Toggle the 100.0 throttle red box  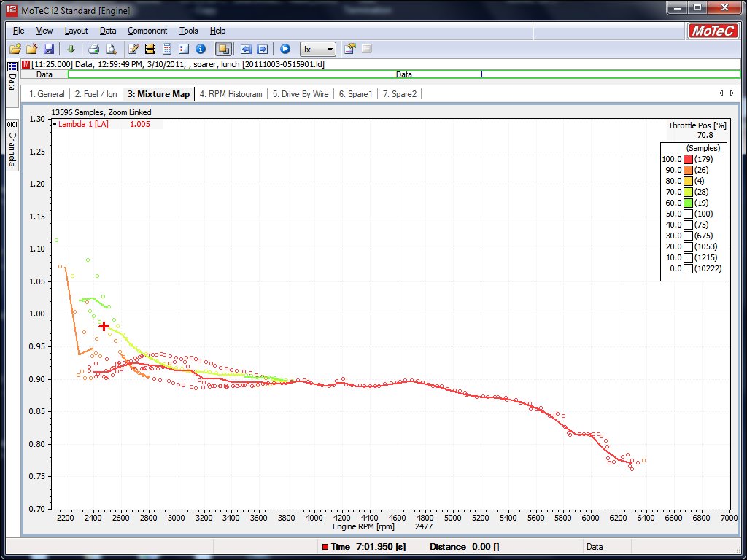tap(689, 159)
